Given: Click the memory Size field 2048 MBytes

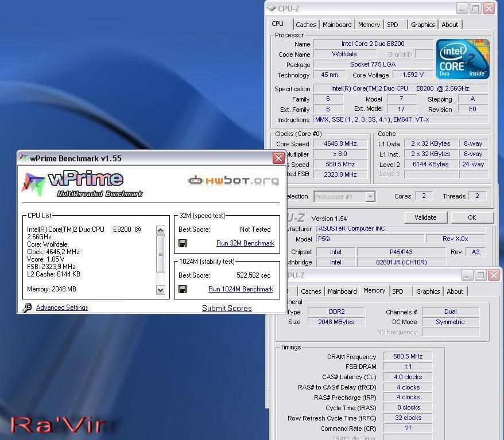Looking at the screenshot, I should [x=336, y=322].
